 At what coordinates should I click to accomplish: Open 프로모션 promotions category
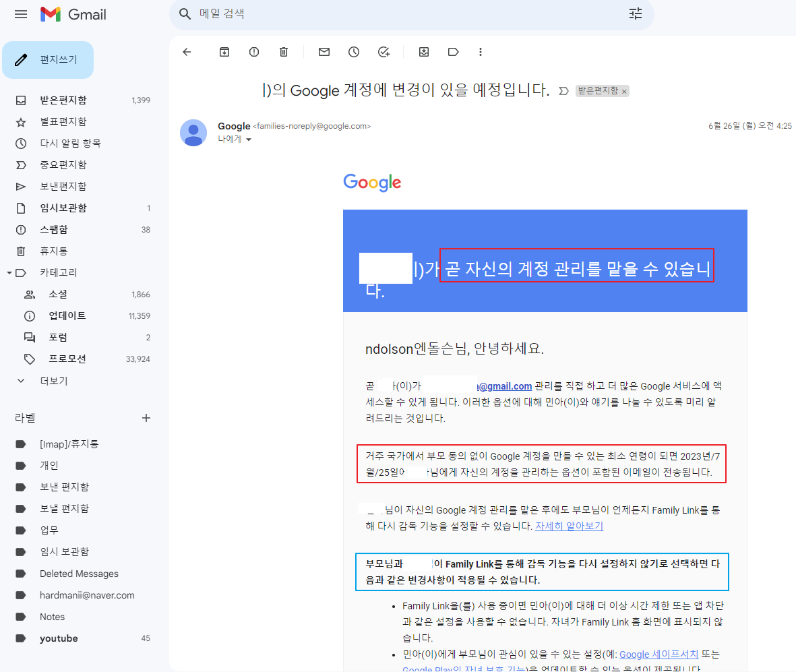82,359
